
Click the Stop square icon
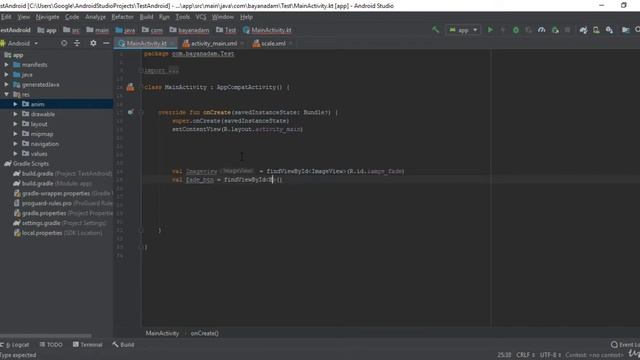coord(567,30)
